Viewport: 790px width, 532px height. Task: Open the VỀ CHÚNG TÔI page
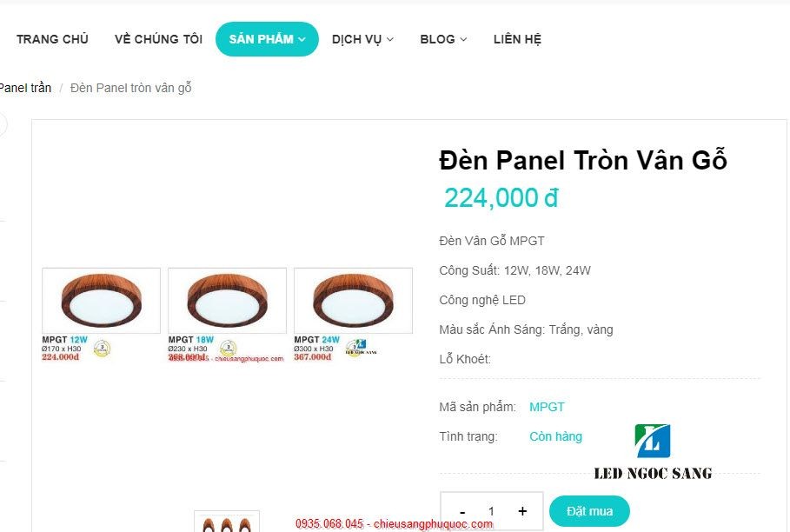pos(158,39)
